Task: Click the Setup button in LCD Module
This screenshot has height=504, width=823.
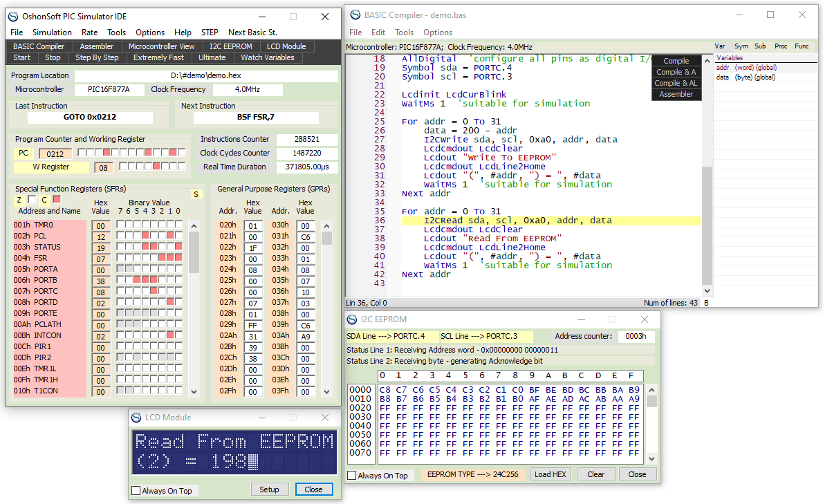Action: click(x=269, y=489)
